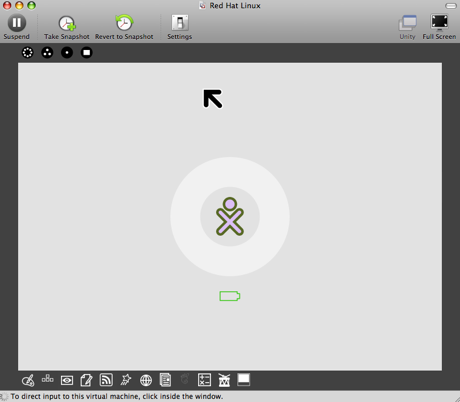Launch the Browse globe icon

pyautogui.click(x=146, y=380)
